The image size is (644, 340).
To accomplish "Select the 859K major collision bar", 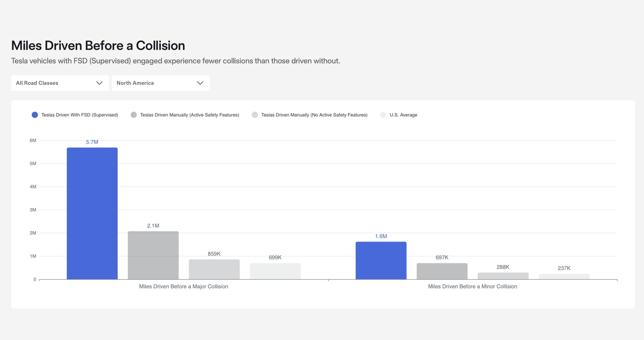I will (x=214, y=269).
